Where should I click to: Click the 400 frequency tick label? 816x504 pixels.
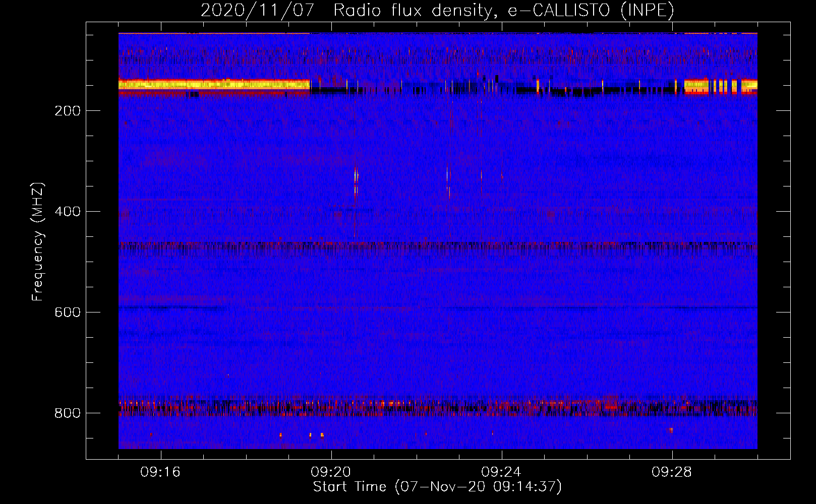coord(68,212)
